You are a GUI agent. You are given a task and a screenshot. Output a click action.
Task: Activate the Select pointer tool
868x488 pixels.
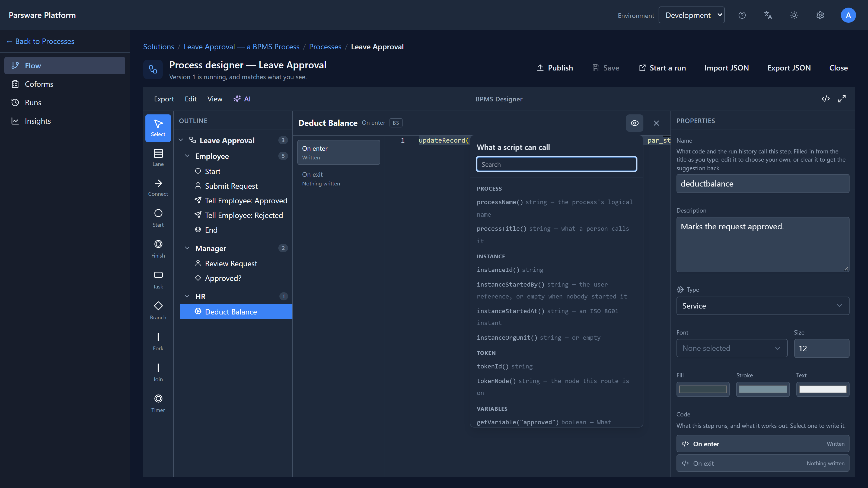158,128
